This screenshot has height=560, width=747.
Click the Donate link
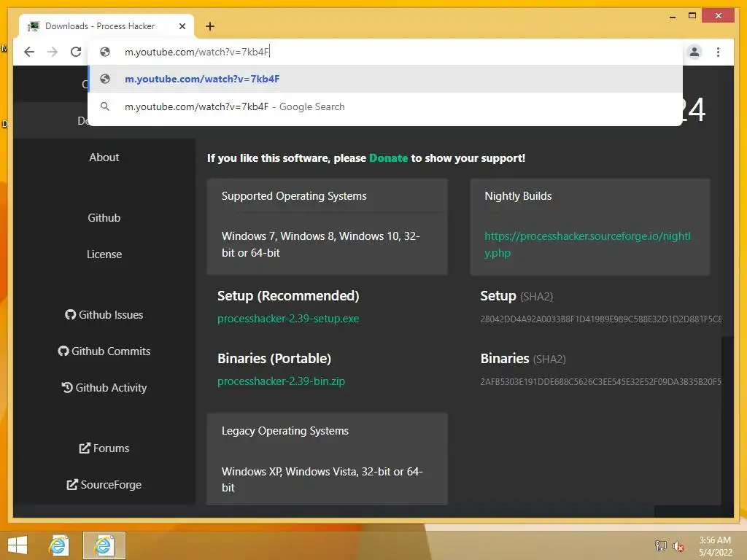[388, 158]
